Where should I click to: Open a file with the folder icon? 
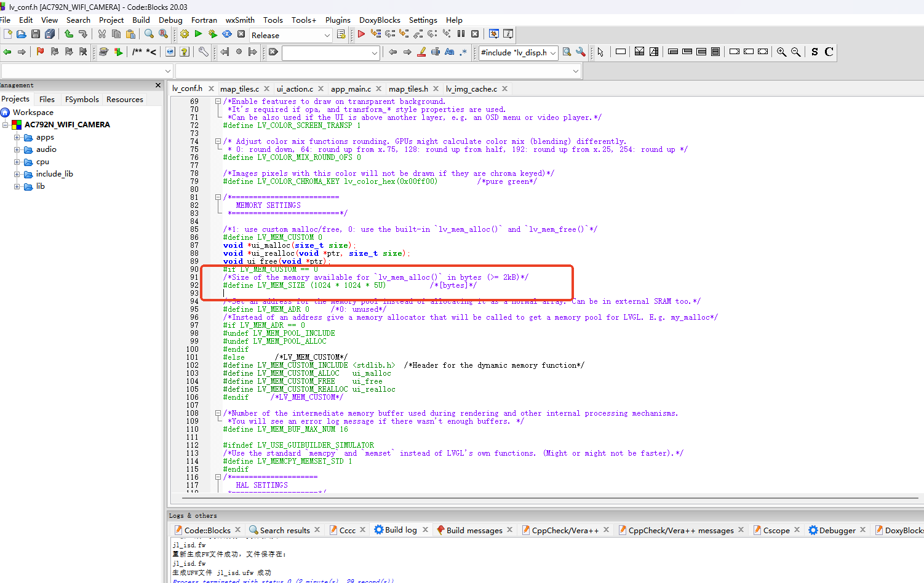[x=22, y=34]
